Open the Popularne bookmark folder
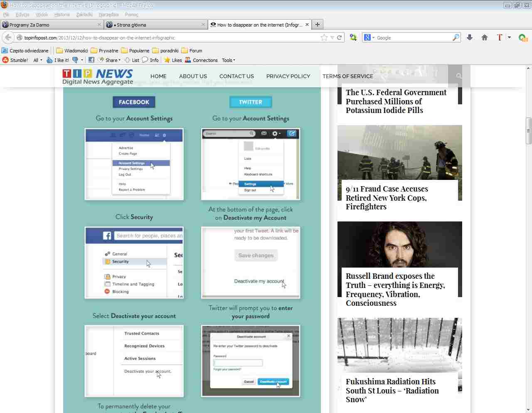 pyautogui.click(x=135, y=51)
